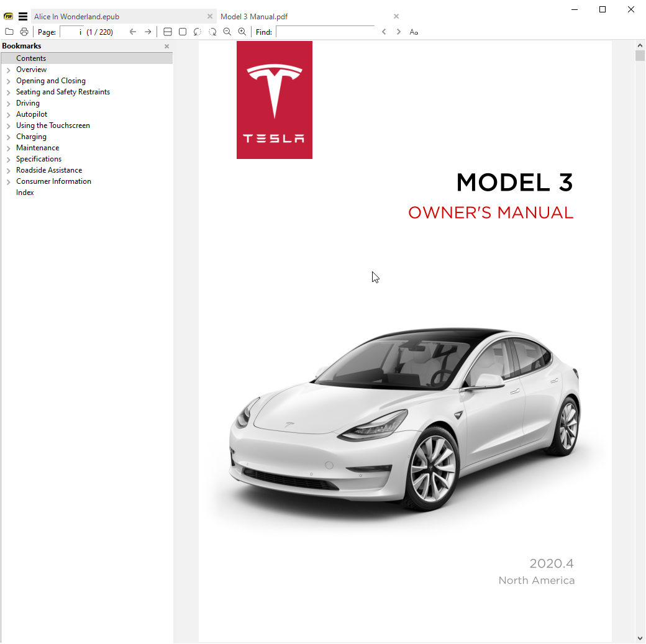The height and width of the screenshot is (644, 646).
Task: Click into the Find text field
Action: tap(325, 32)
